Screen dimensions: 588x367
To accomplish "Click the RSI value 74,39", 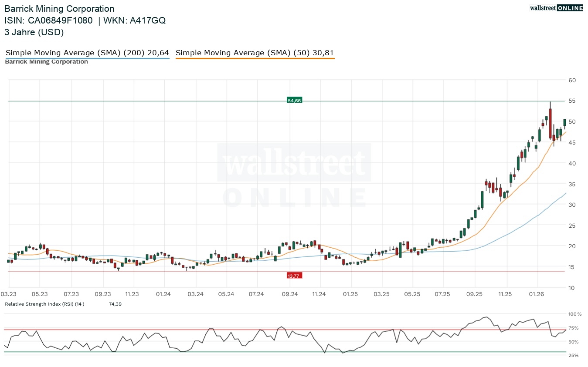I will point(115,304).
